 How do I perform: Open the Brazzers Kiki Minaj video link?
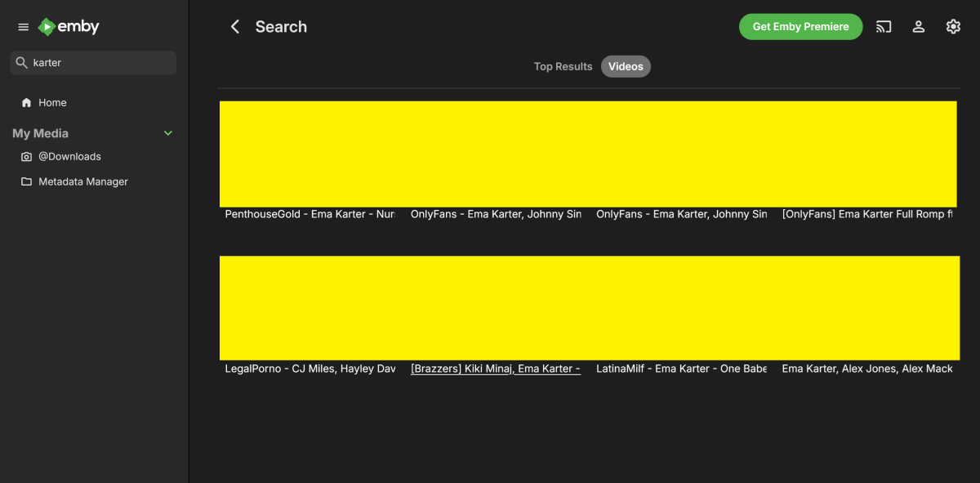pos(495,368)
